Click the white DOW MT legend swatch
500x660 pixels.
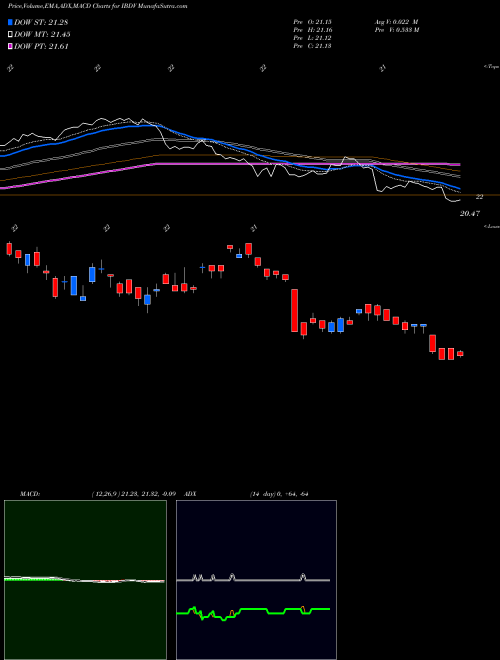(11, 35)
